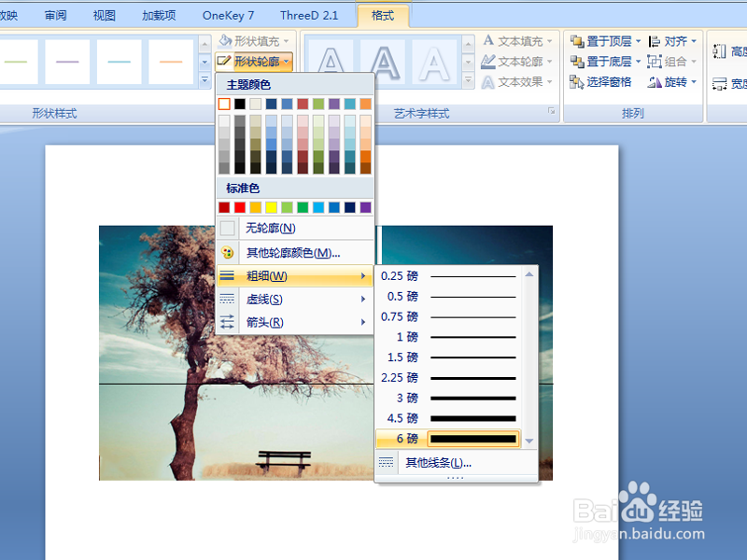Open the ThreeD 2.1 tab

click(309, 15)
